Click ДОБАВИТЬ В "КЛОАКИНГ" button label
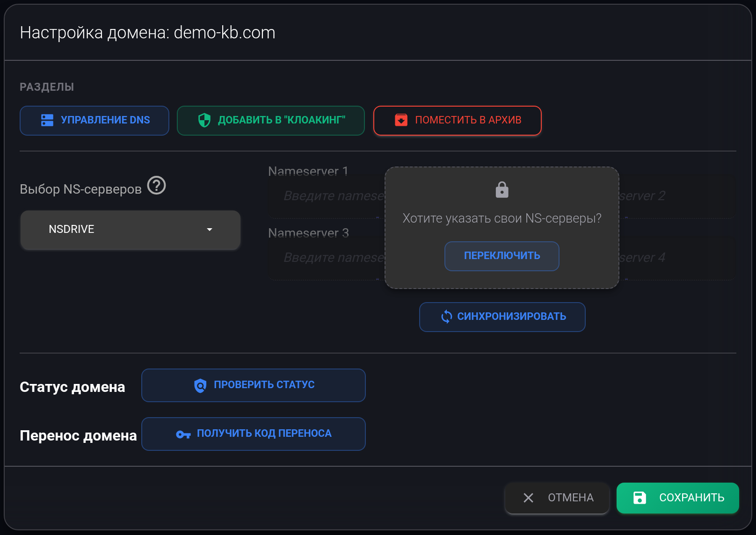The height and width of the screenshot is (535, 756). point(282,120)
